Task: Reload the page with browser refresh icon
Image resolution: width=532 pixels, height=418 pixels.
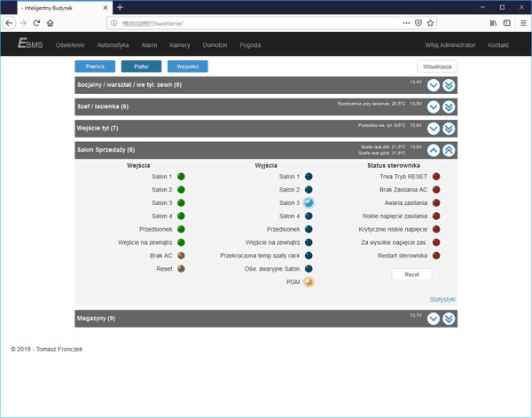Action: click(36, 23)
